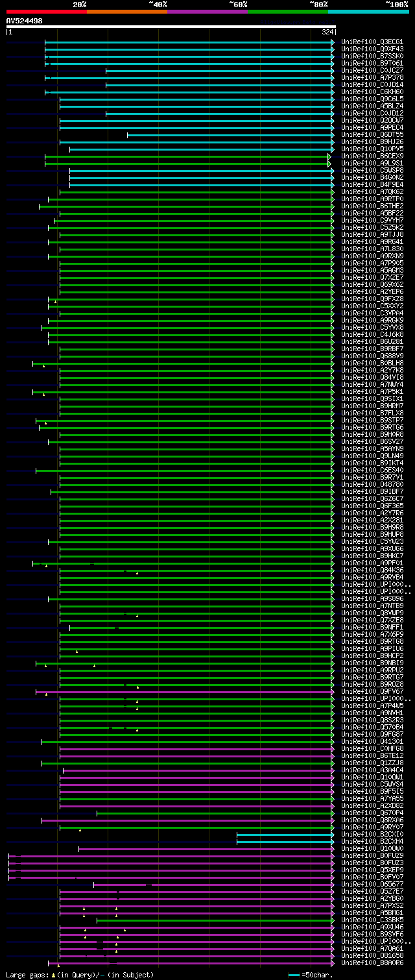Click the red 20% identity color legend
The width and height of the screenshot is (415, 980).
(47, 11)
